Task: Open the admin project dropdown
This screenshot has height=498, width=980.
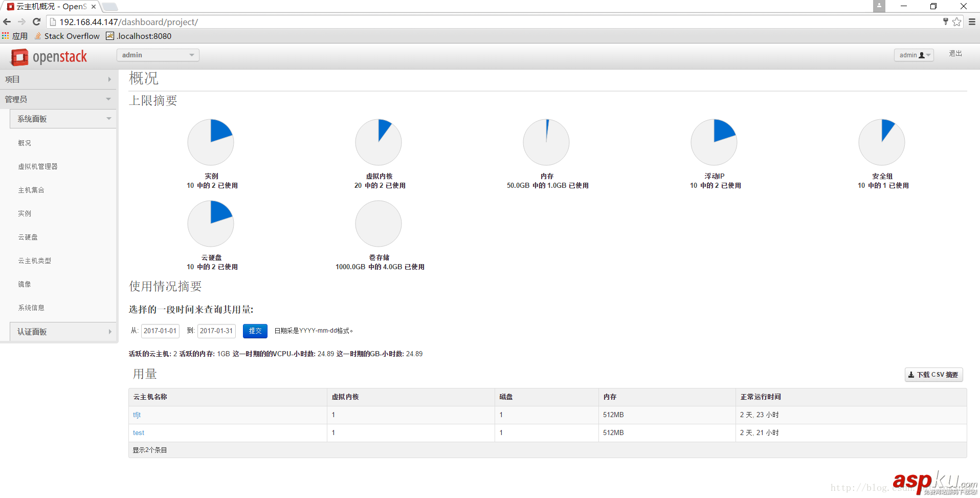Action: coord(158,55)
